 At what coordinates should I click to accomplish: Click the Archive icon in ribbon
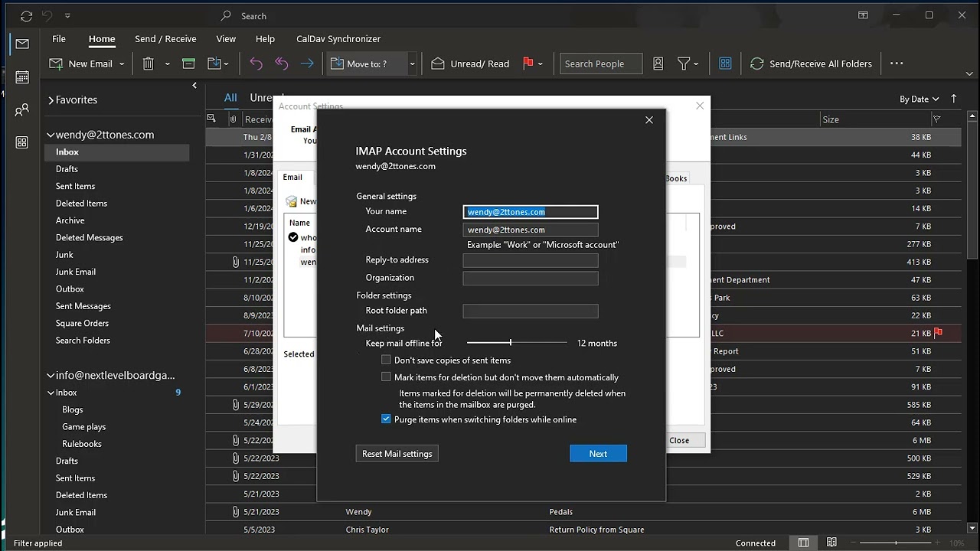point(188,64)
